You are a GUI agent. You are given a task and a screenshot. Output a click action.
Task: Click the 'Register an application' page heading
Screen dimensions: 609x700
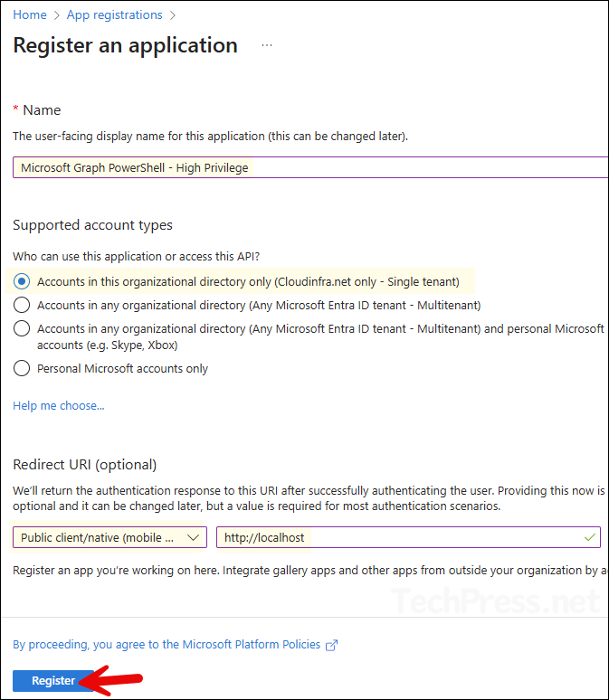click(126, 45)
